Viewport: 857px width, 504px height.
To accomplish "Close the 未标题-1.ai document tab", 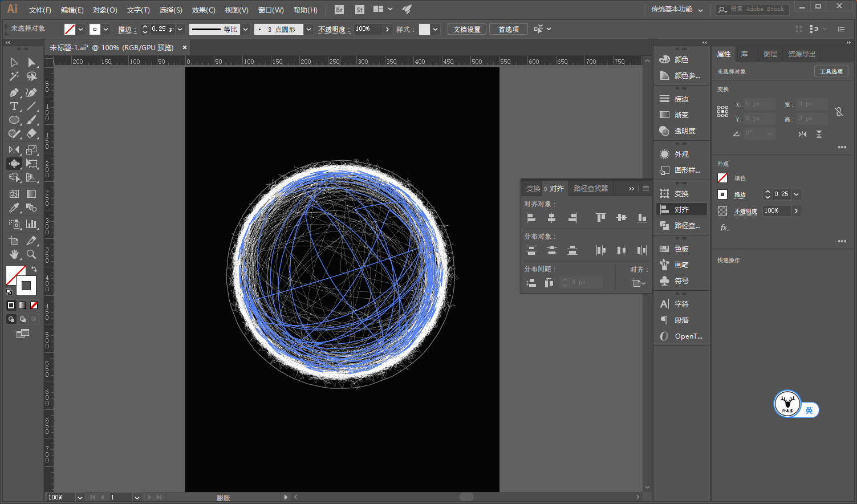I will (185, 47).
